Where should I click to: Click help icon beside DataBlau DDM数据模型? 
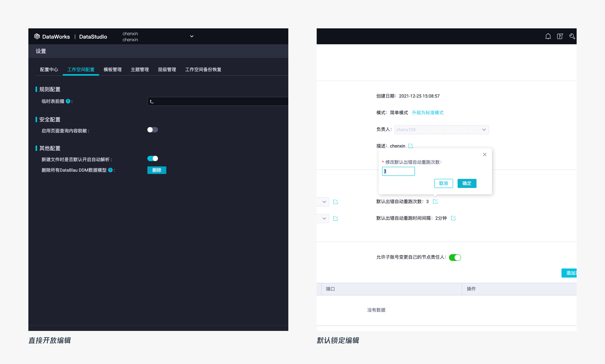(x=110, y=170)
